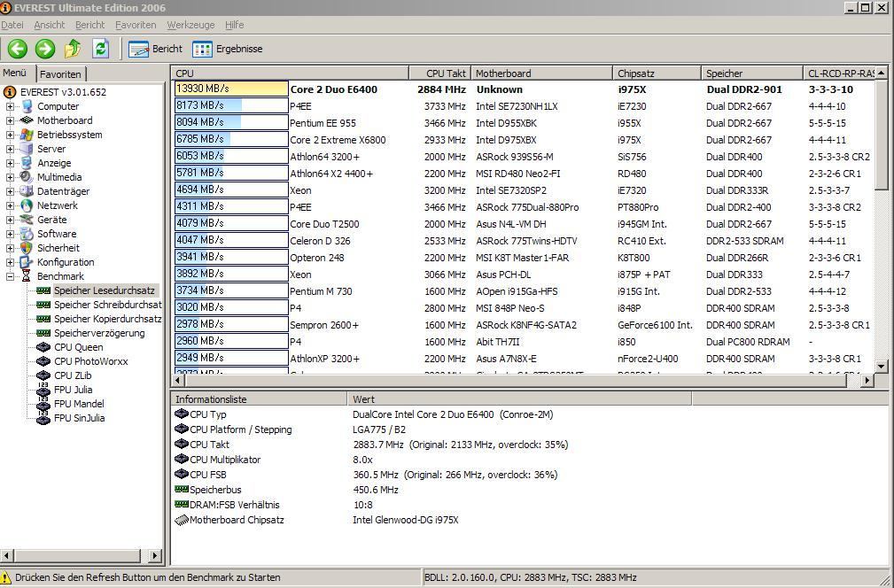Click results list scroll right arrow
The height and width of the screenshot is (588, 894).
(867, 380)
